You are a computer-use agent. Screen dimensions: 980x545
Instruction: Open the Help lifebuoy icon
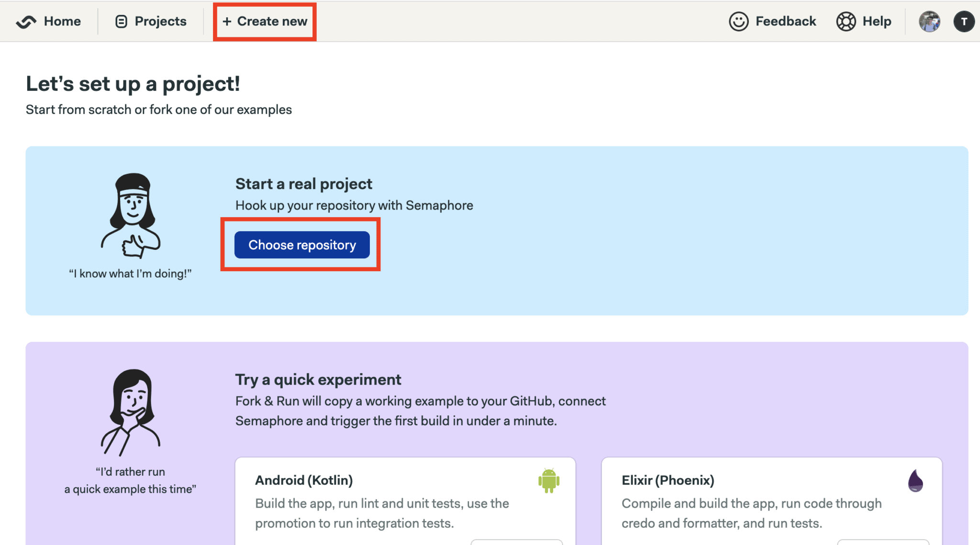point(846,22)
